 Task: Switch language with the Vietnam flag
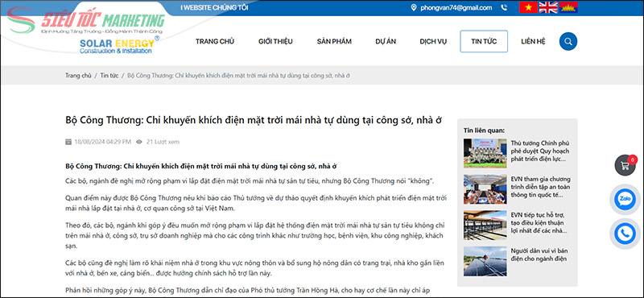529,7
